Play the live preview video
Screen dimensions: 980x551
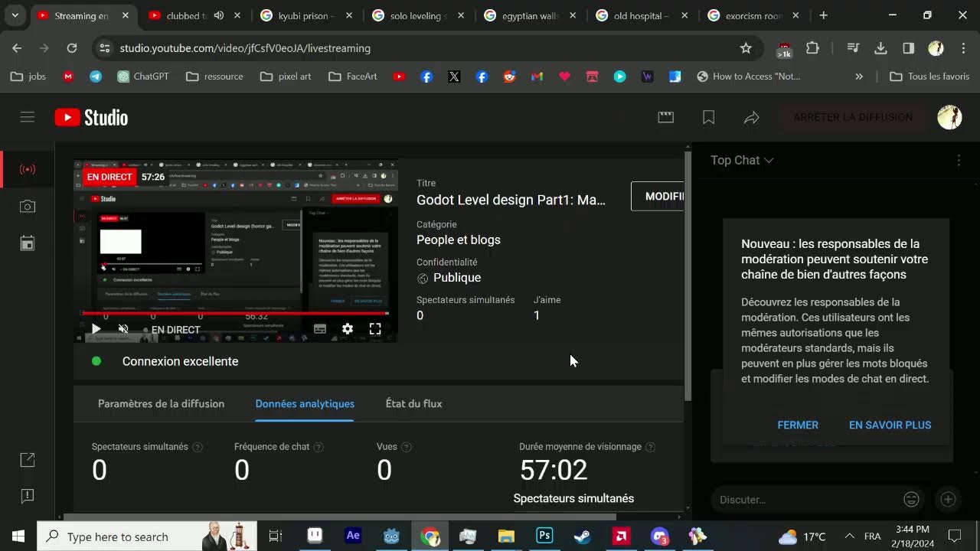(96, 329)
